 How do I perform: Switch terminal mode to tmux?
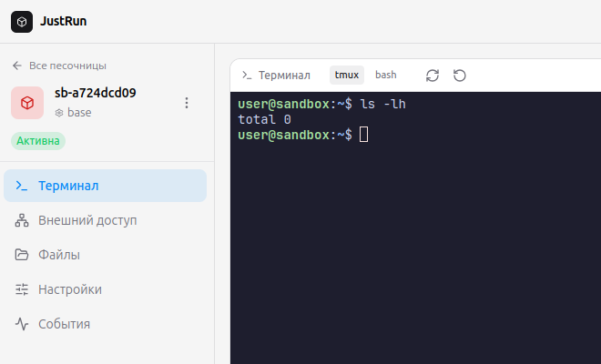pos(347,75)
